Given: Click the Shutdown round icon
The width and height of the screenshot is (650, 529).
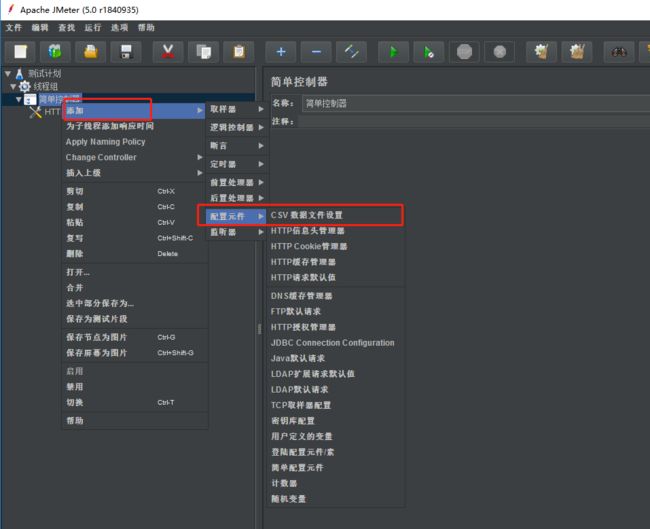Looking at the screenshot, I should 500,52.
